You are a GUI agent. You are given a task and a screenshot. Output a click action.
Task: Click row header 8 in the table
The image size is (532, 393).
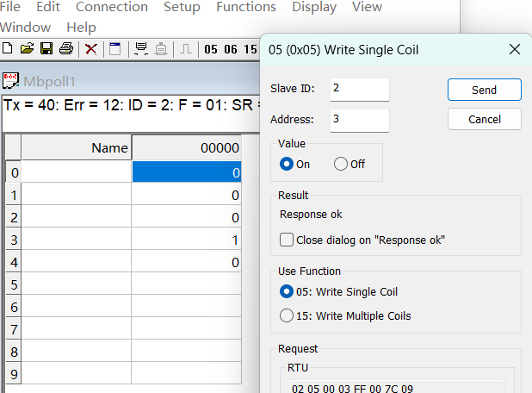(14, 352)
